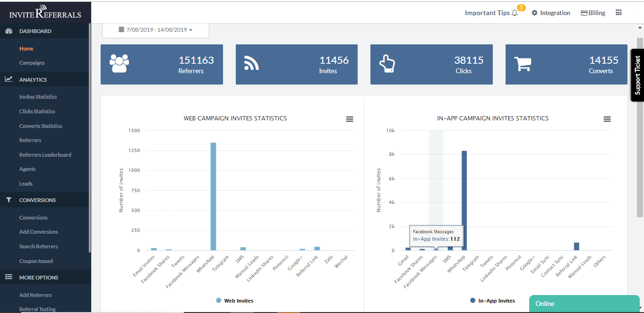644x313 pixels.
Task: Open the Online chat widget
Action: (584, 304)
